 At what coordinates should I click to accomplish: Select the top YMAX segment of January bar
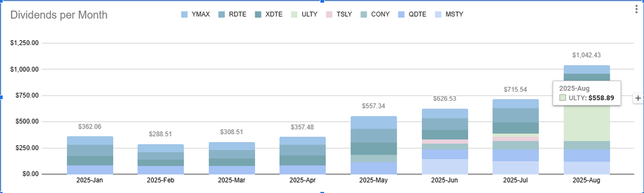(x=90, y=140)
